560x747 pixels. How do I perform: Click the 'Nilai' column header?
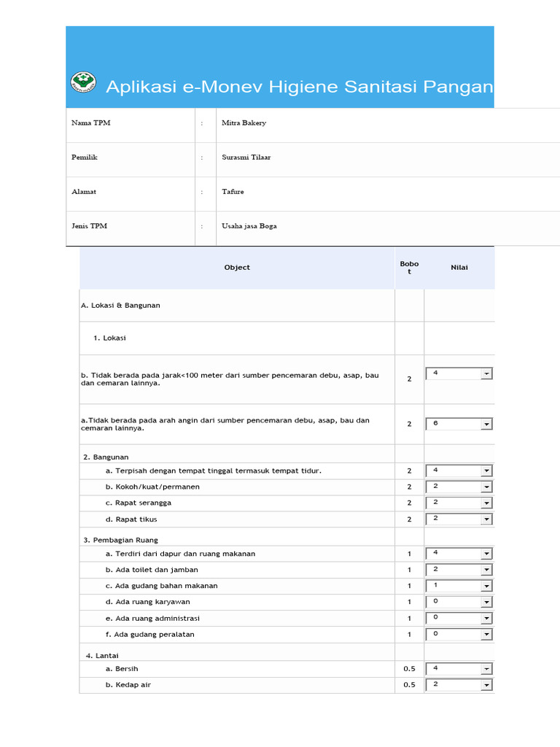tap(459, 268)
